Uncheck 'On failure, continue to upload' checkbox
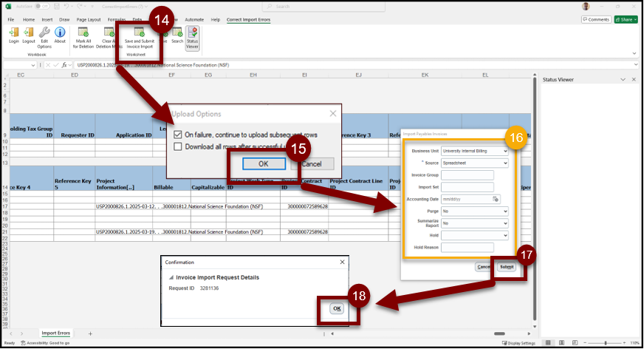The height and width of the screenshot is (349, 644). point(177,135)
